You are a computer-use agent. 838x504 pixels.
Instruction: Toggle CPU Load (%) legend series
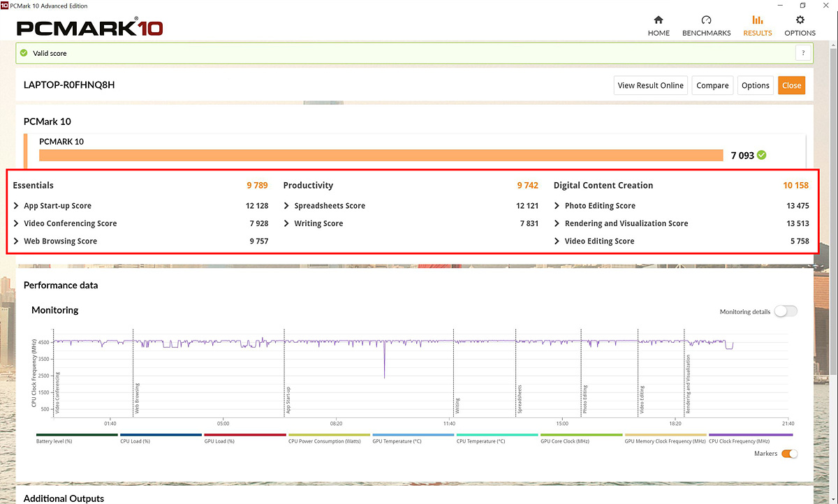pyautogui.click(x=161, y=438)
